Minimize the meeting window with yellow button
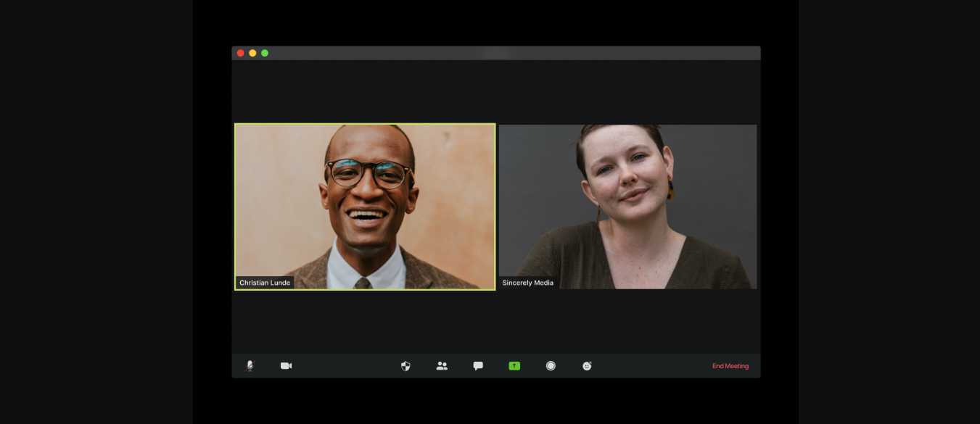This screenshot has height=424, width=980. 252,53
